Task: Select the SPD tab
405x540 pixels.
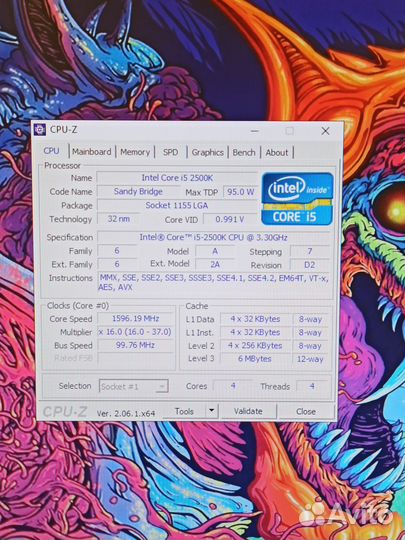Action: click(x=170, y=152)
